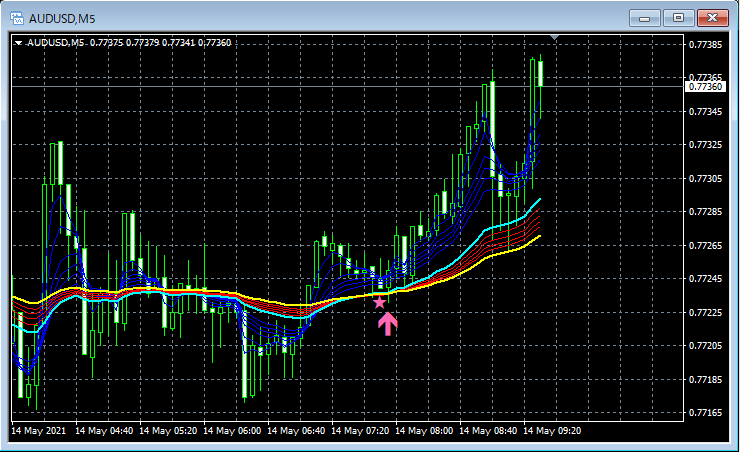Click the 0.77165 price scale label

point(705,413)
